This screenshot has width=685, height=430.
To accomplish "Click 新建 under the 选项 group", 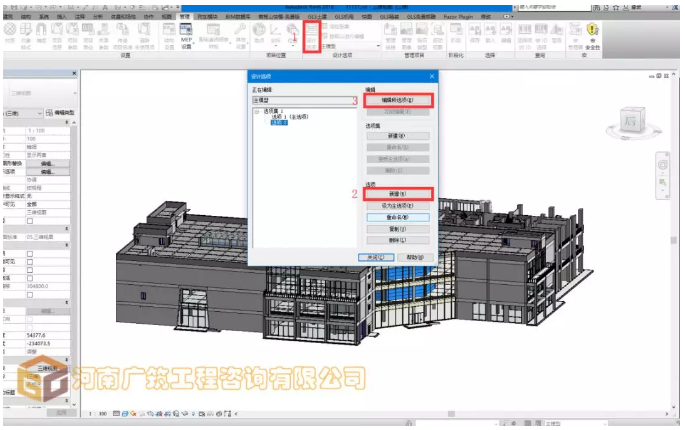I will pos(398,194).
